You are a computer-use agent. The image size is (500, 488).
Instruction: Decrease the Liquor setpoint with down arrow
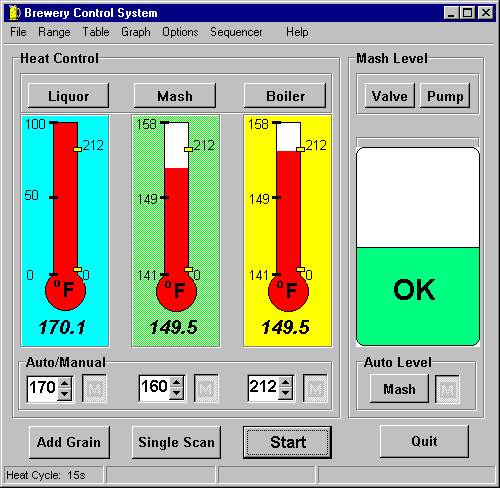point(64,394)
